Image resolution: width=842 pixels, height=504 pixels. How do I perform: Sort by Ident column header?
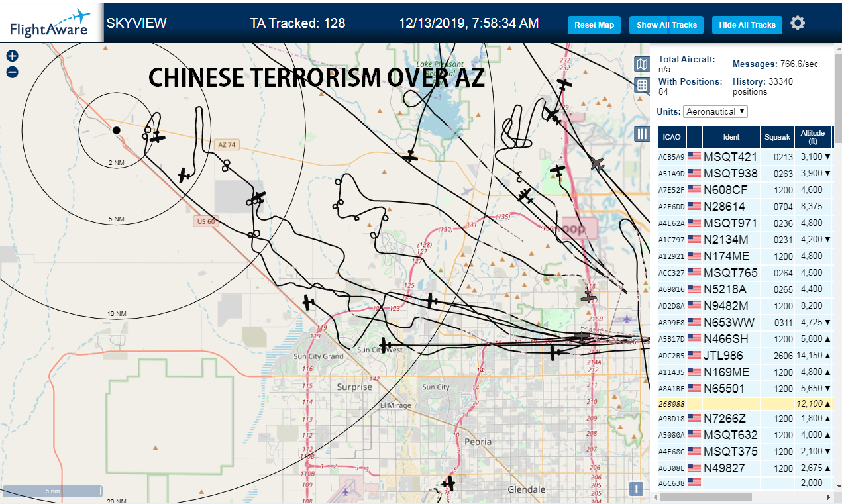(731, 137)
